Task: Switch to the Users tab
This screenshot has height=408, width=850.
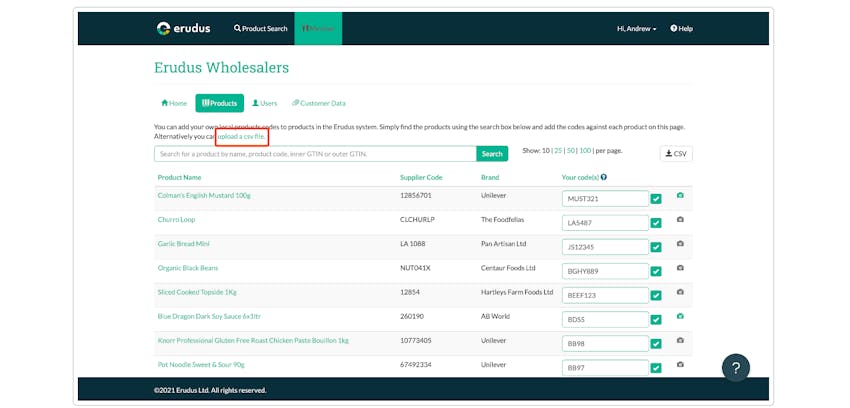Action: click(x=265, y=103)
